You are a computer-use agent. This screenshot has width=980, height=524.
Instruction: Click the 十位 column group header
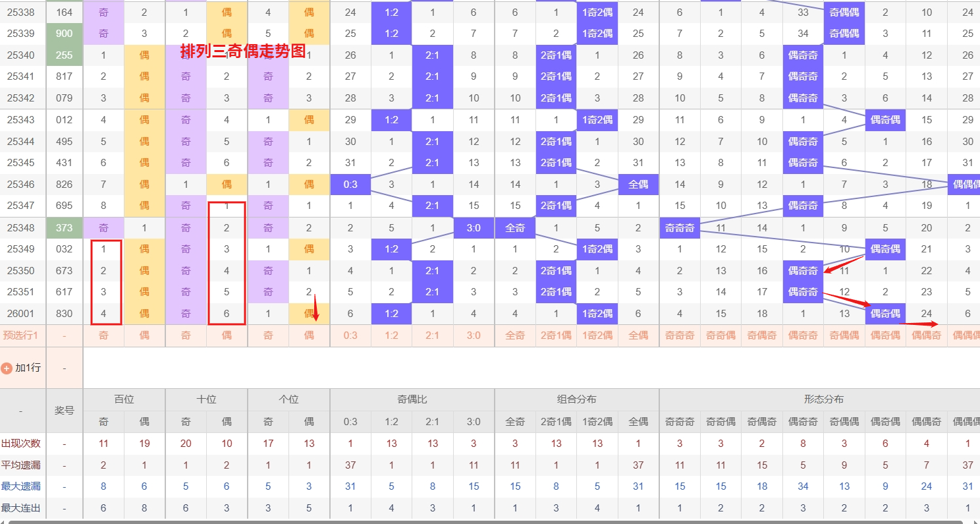(x=206, y=399)
